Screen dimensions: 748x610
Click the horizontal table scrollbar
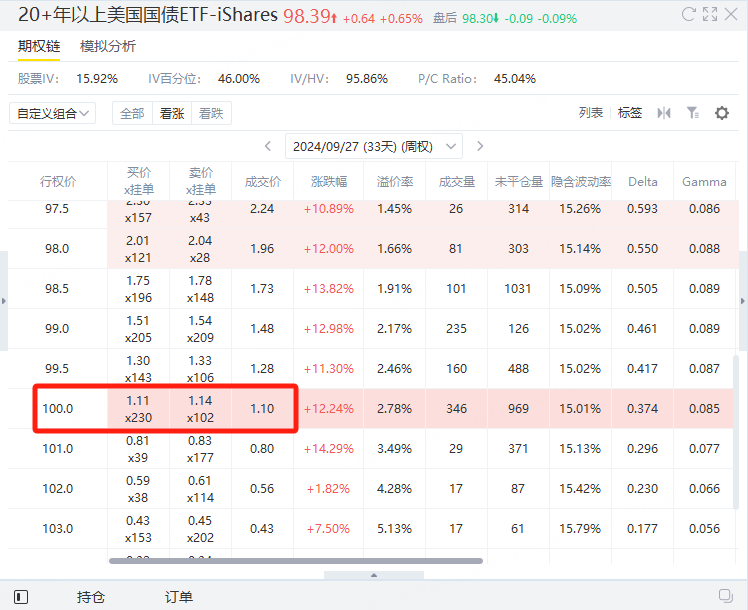[296, 561]
